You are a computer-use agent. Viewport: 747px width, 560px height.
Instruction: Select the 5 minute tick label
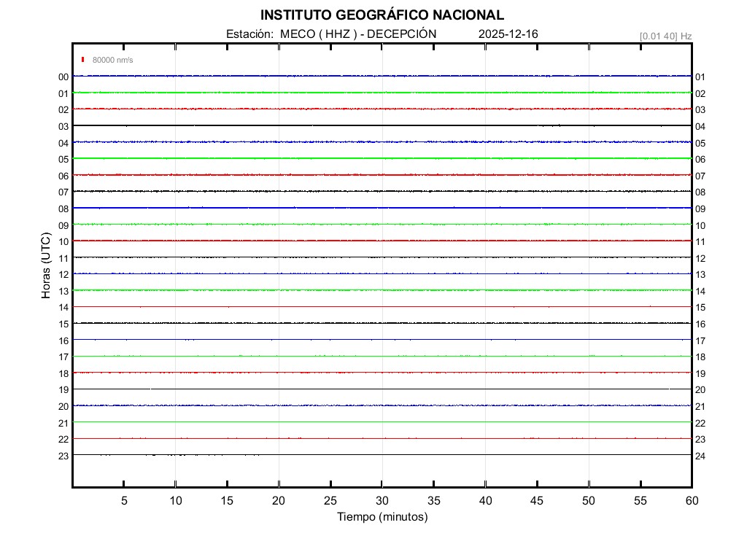(124, 501)
